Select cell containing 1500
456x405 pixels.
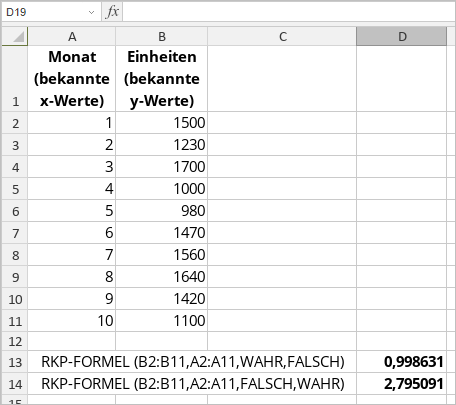(162, 123)
